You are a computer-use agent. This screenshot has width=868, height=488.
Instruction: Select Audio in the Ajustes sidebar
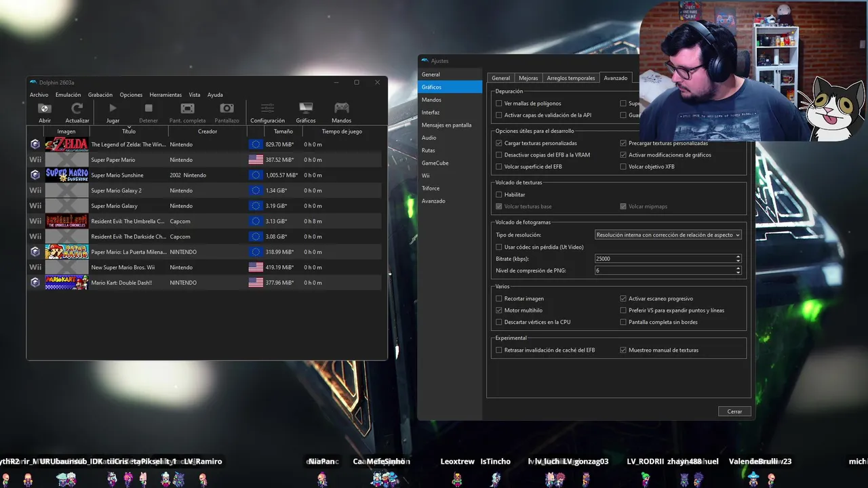[450, 138]
